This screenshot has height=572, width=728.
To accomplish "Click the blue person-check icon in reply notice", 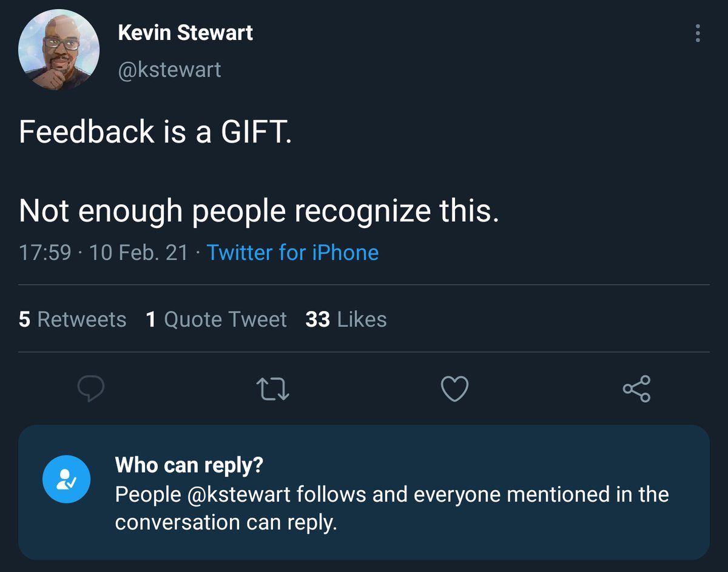I will coord(66,480).
